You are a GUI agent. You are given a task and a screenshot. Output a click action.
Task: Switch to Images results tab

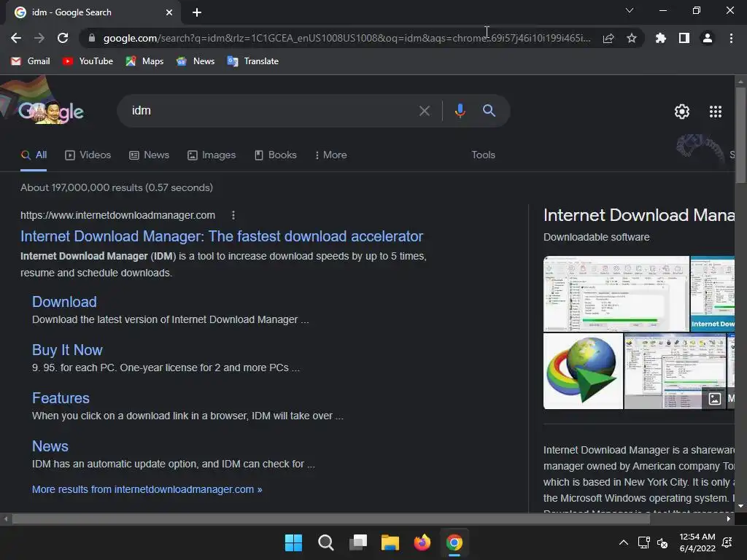[212, 155]
